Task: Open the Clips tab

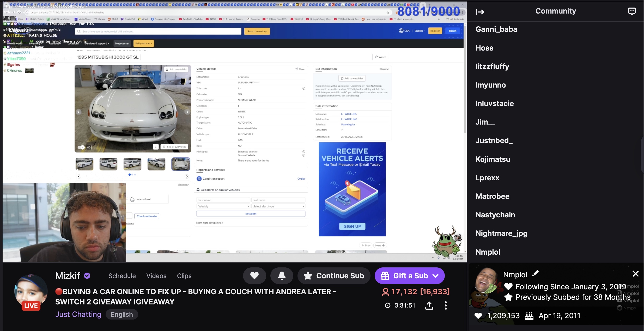Action: point(184,276)
